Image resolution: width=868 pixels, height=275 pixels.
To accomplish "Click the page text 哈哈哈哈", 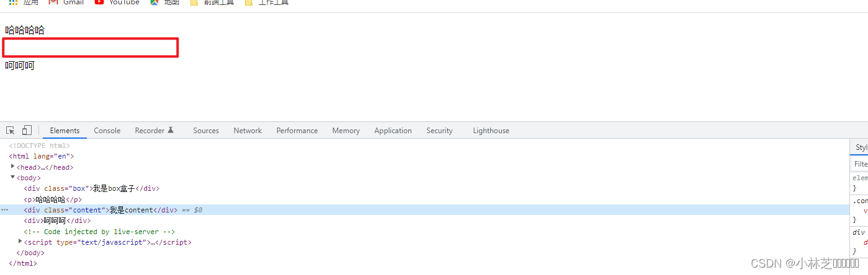I will click(x=25, y=30).
